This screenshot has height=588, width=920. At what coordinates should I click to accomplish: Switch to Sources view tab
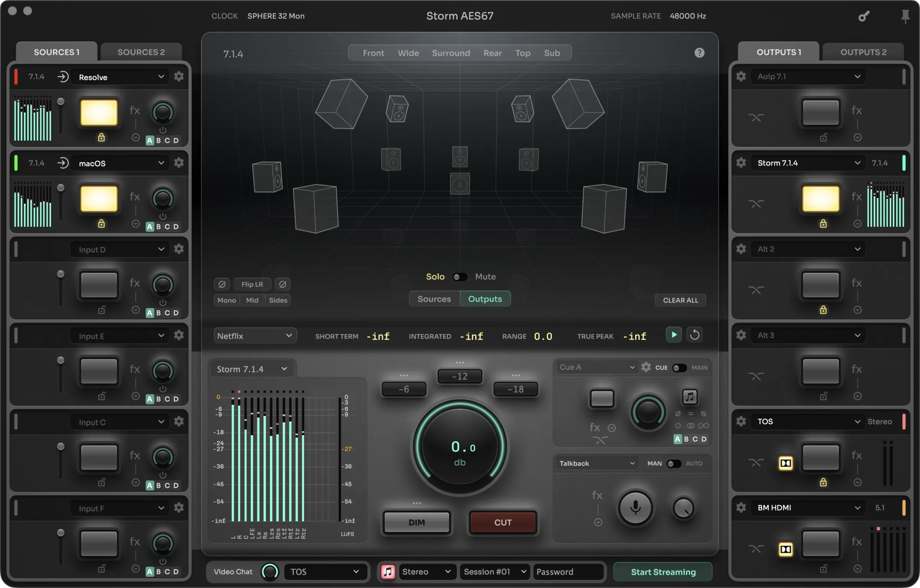pos(434,299)
